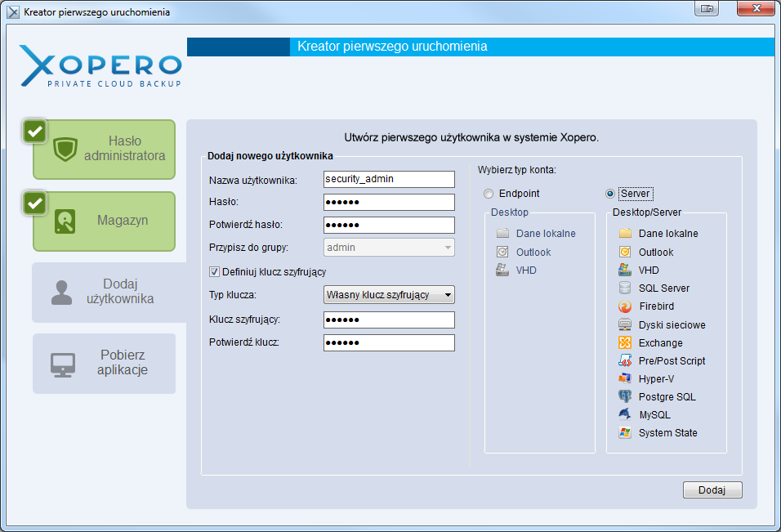Toggle the Definiuj klucz szyfrujący checkbox
The height and width of the screenshot is (532, 781).
pos(214,272)
